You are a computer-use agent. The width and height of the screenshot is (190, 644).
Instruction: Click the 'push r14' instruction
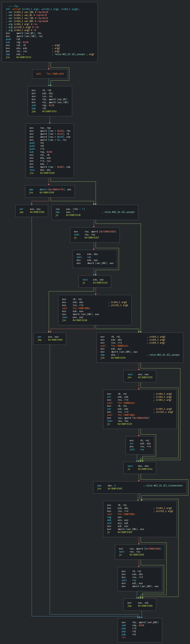pos(37,149)
